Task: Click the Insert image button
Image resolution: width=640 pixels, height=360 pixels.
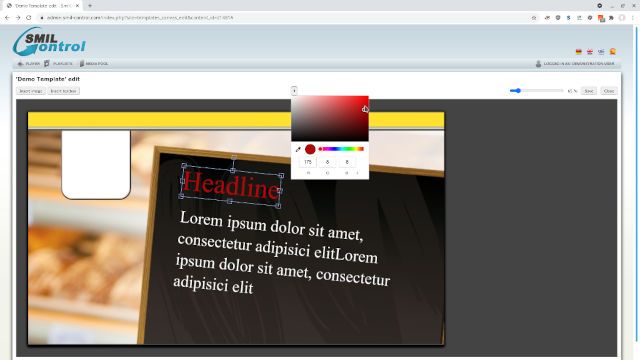Action: pos(31,91)
